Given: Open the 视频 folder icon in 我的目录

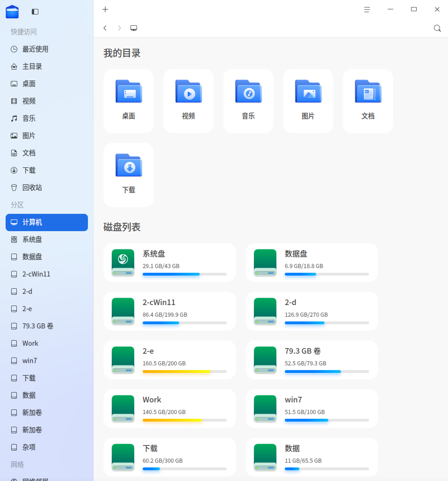Looking at the screenshot, I should 188,91.
